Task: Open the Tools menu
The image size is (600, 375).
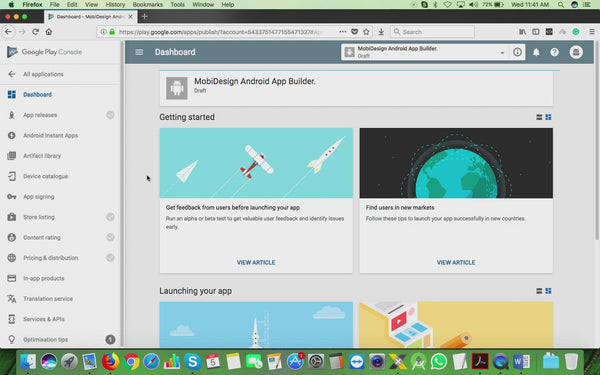Action: (177, 5)
